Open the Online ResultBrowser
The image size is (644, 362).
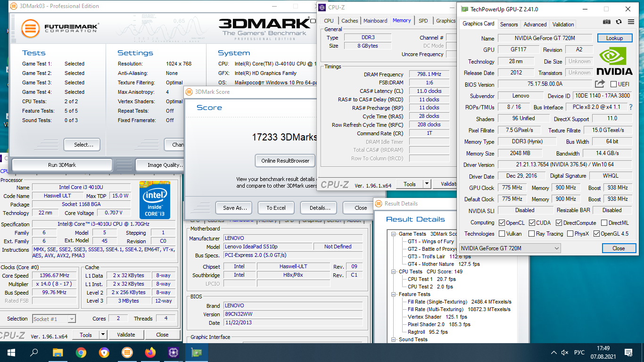coord(285,161)
